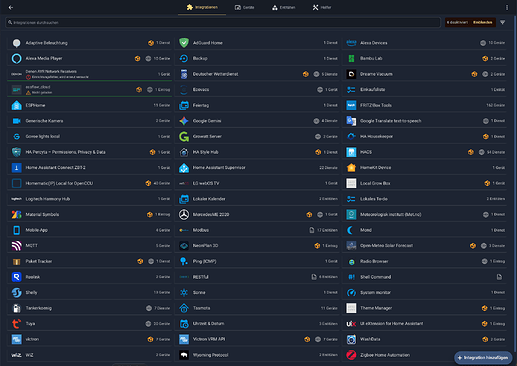Switch to the Integrationen tab
Viewport: 517px width, 366px height.
tap(202, 7)
